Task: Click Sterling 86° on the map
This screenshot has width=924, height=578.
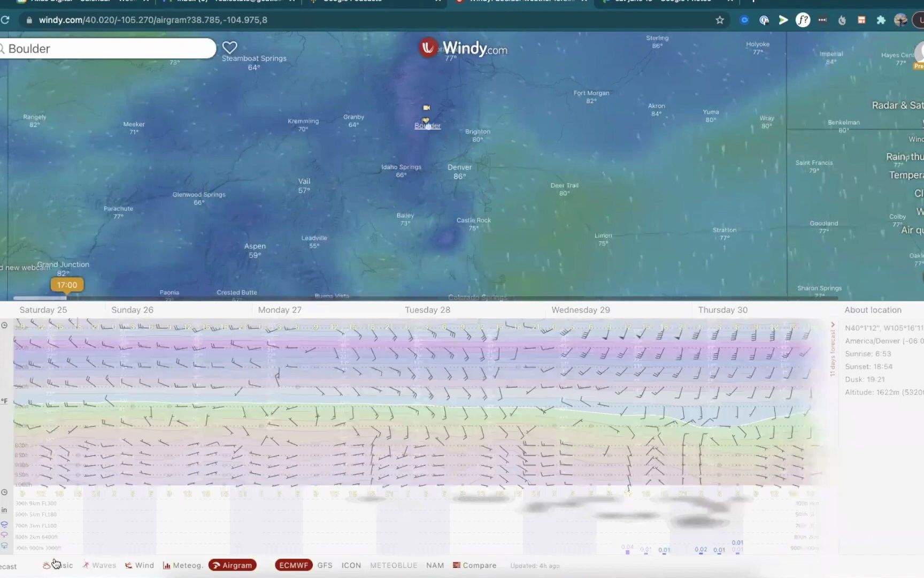Action: [657, 42]
